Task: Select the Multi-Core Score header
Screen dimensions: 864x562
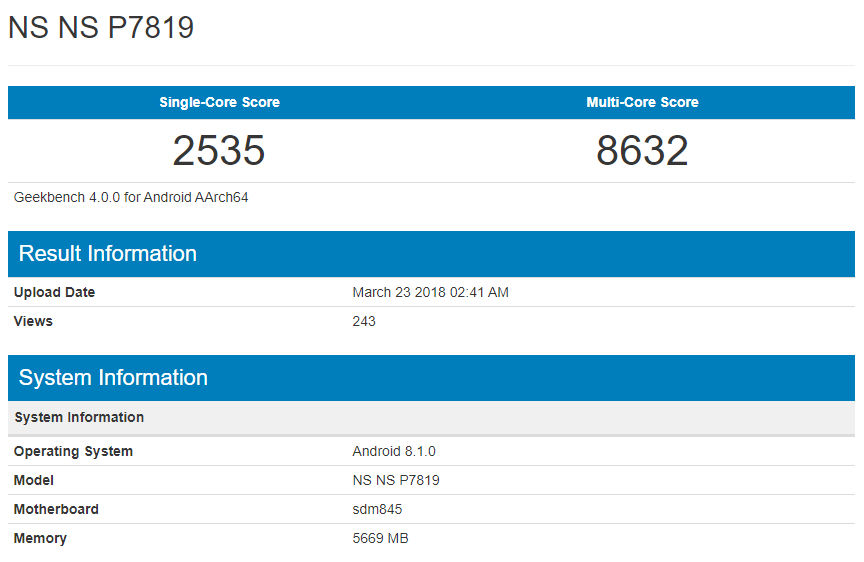Action: pos(642,102)
